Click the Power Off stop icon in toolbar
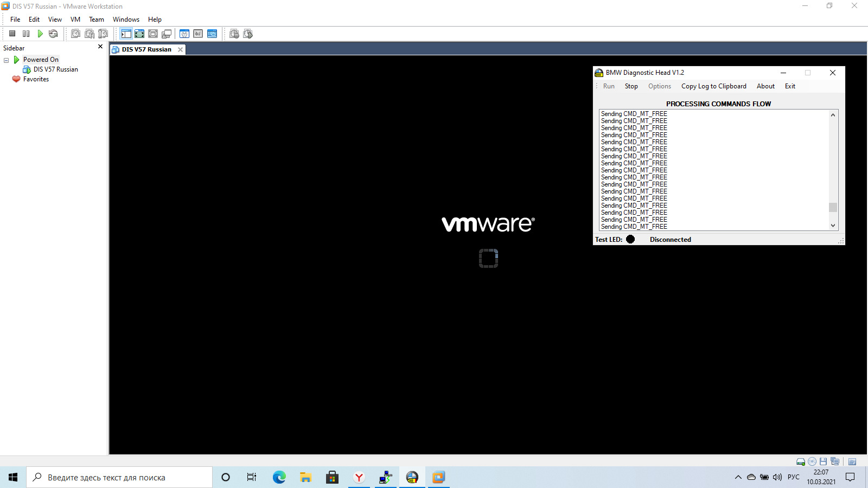The height and width of the screenshot is (488, 868). pos(12,34)
